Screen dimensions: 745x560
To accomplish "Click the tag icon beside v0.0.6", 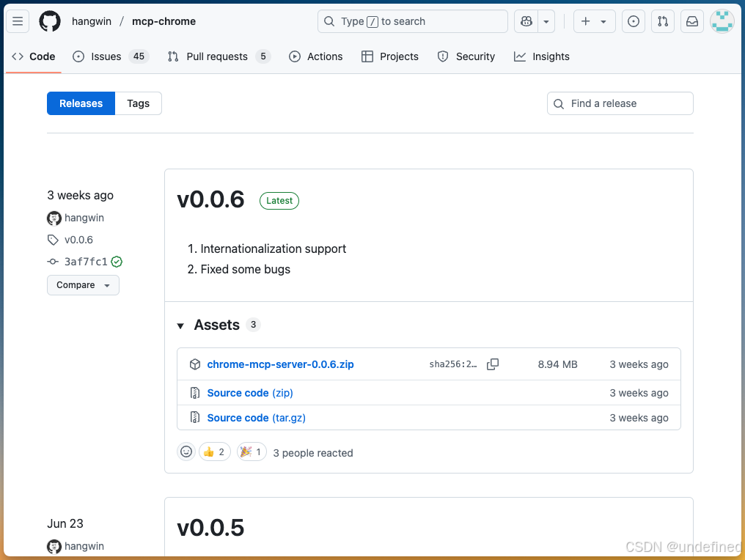I will click(x=53, y=240).
